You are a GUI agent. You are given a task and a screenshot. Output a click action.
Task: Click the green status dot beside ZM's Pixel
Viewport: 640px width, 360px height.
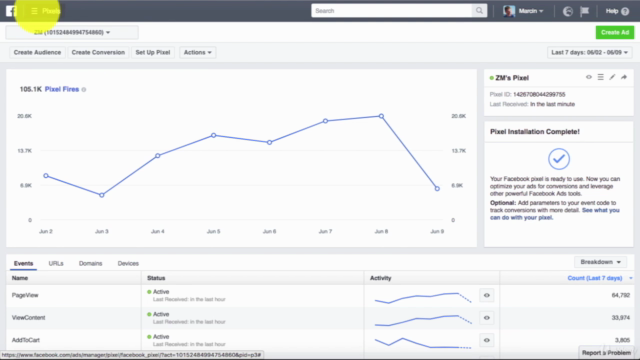point(491,78)
